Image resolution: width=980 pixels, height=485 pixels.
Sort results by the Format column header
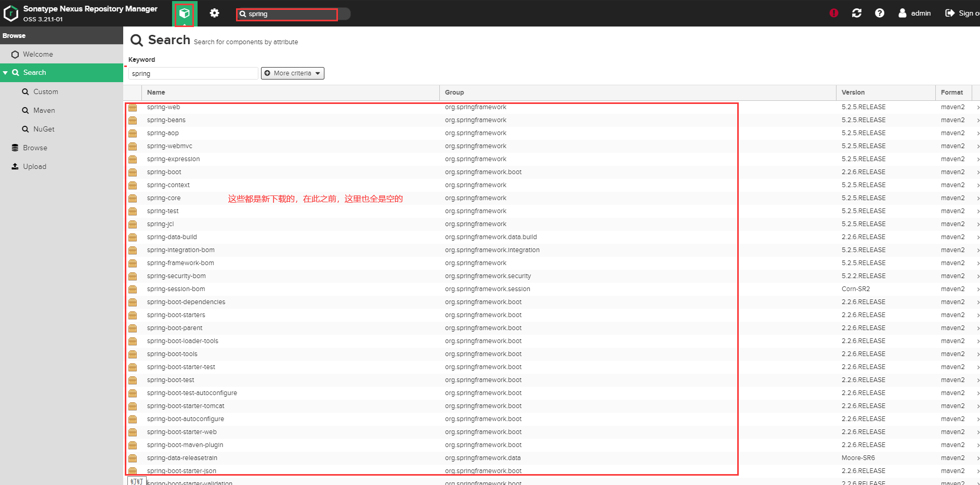click(953, 93)
